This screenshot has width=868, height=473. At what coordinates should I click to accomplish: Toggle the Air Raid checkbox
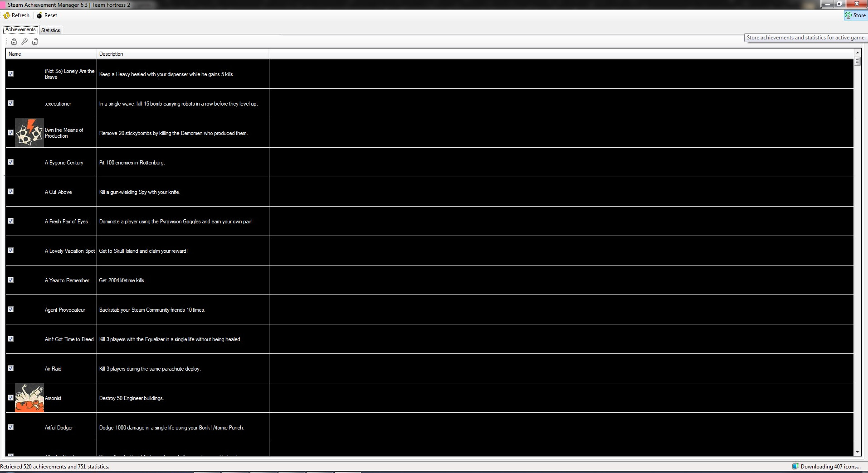(11, 368)
